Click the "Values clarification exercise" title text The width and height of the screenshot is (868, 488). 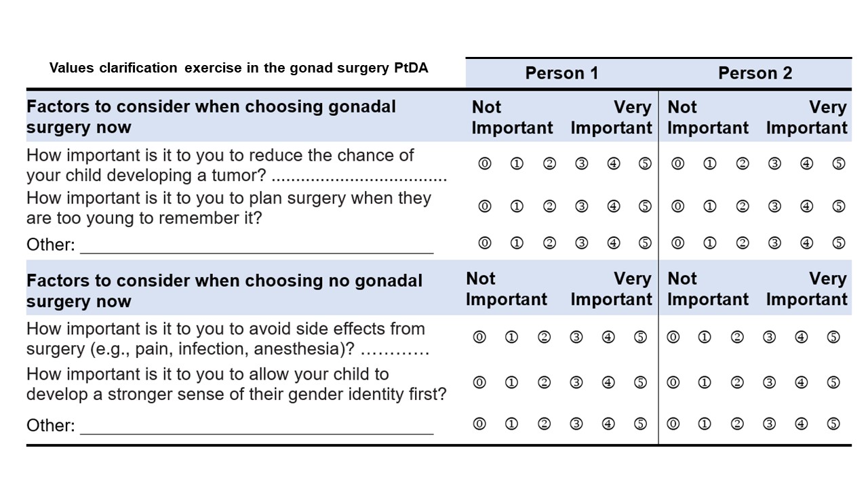tap(239, 68)
